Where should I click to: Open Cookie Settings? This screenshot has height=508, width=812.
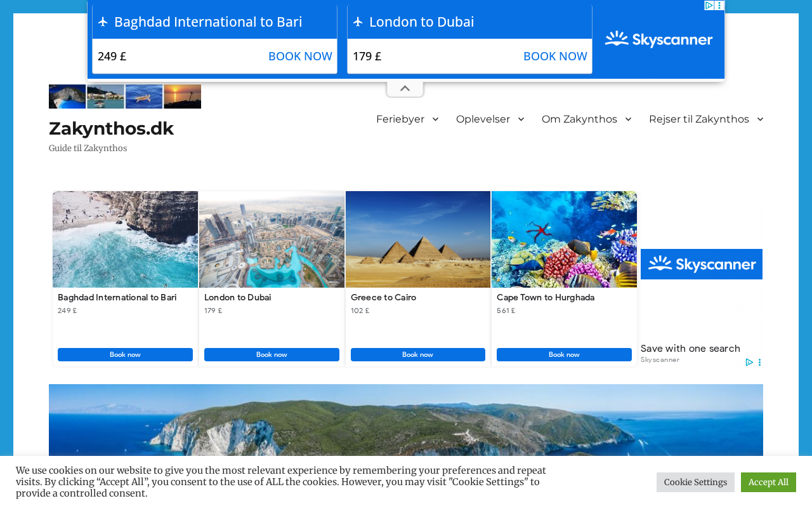(695, 482)
